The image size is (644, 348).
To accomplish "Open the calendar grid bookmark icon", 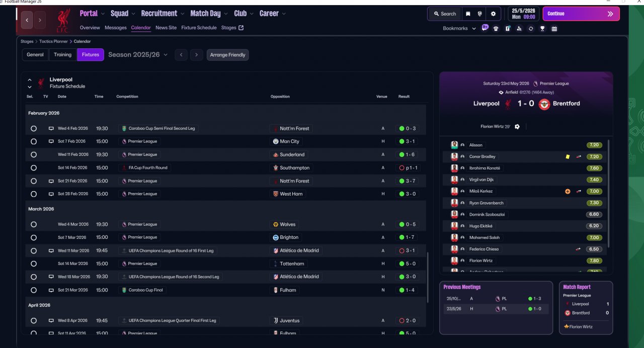I will click(554, 29).
